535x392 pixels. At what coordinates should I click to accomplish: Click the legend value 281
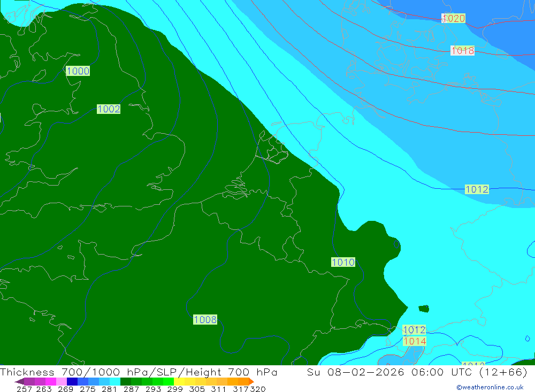109,389
